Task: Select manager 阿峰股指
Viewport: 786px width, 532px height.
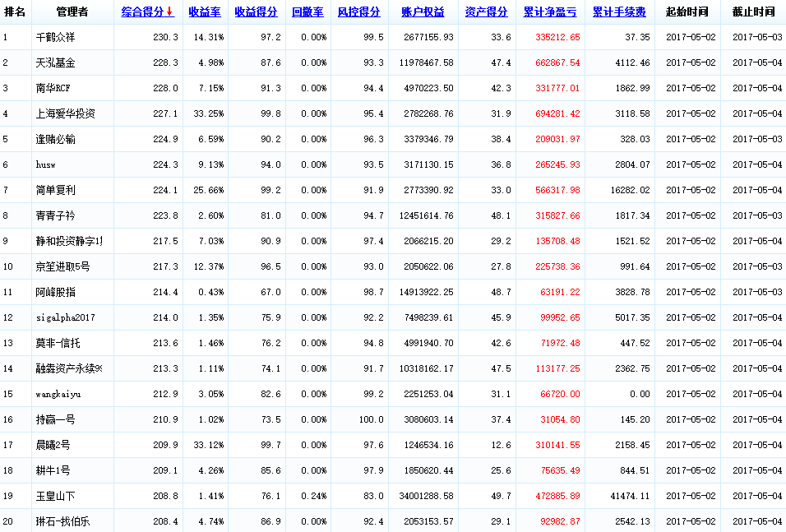Action: [55, 293]
